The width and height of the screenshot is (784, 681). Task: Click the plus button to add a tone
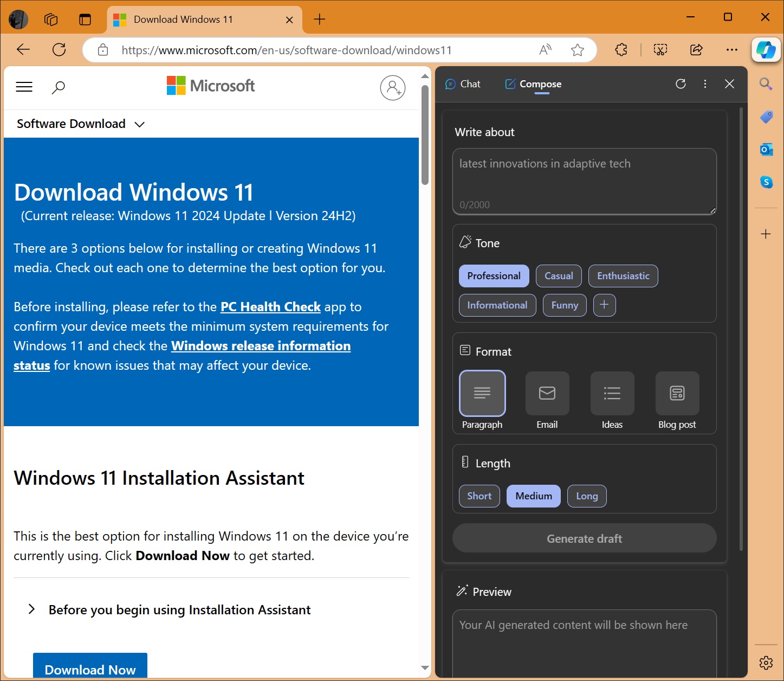tap(604, 305)
